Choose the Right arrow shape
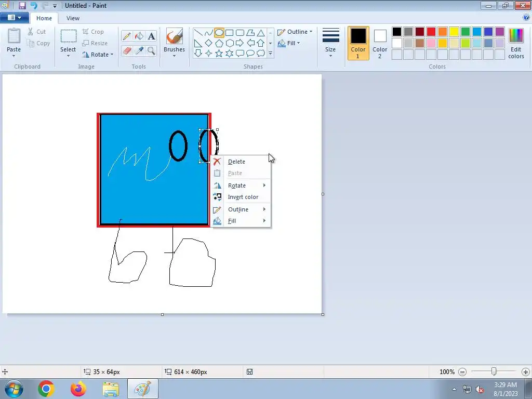The height and width of the screenshot is (399, 532). tap(240, 43)
